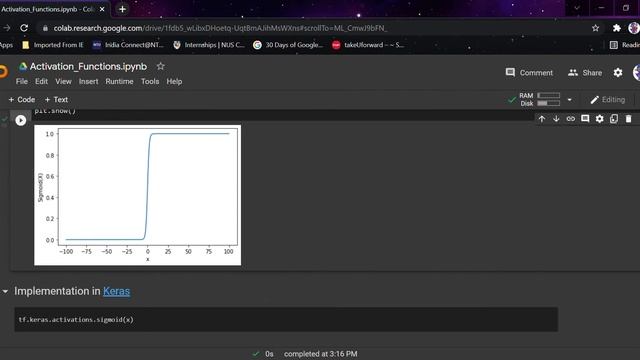The width and height of the screenshot is (640, 360).
Task: Run the cell with the play button
Action: click(x=20, y=120)
